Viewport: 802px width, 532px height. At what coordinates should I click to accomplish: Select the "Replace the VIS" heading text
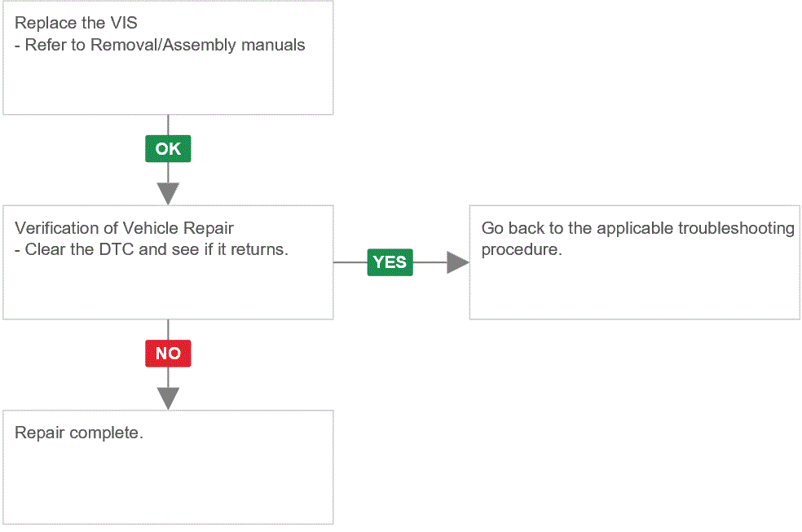click(76, 23)
